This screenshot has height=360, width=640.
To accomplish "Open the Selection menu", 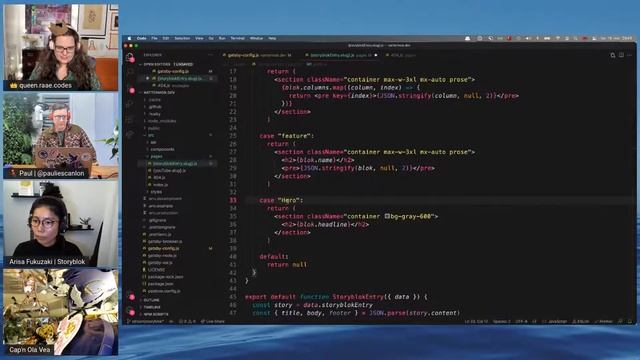I will tap(182, 38).
